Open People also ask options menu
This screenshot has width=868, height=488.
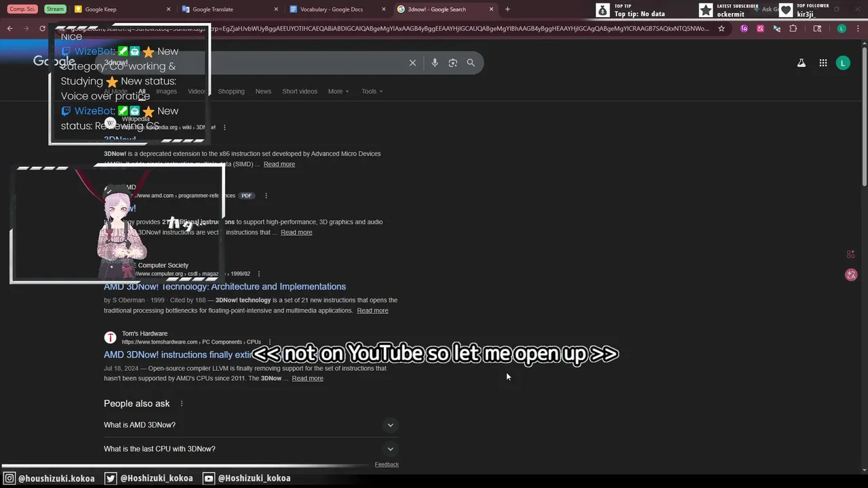pos(181,403)
